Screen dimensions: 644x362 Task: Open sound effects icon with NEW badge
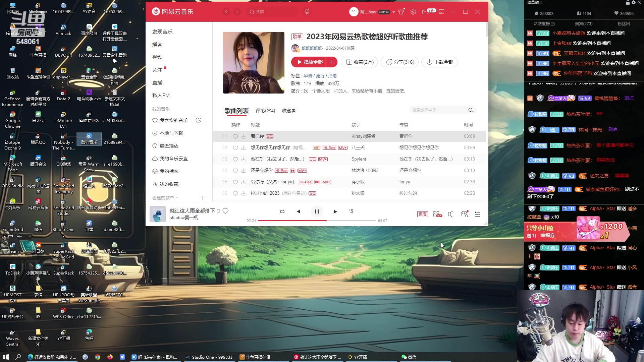[x=437, y=214]
